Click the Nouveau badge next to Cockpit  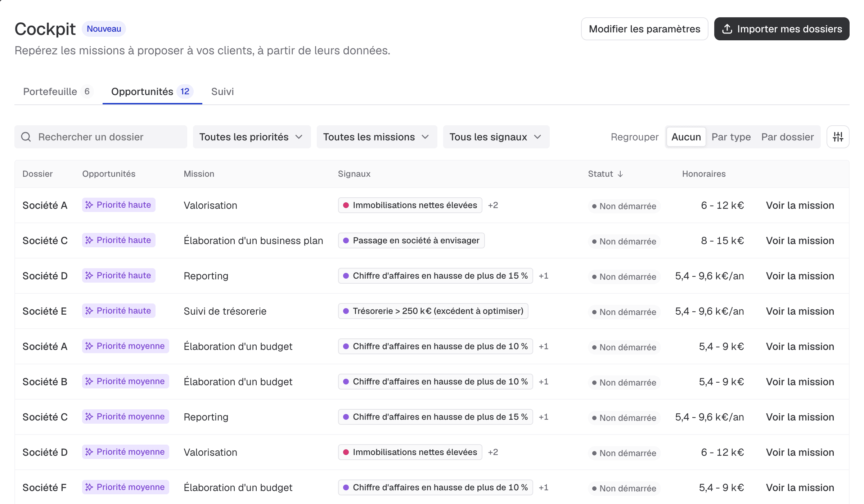coord(104,29)
